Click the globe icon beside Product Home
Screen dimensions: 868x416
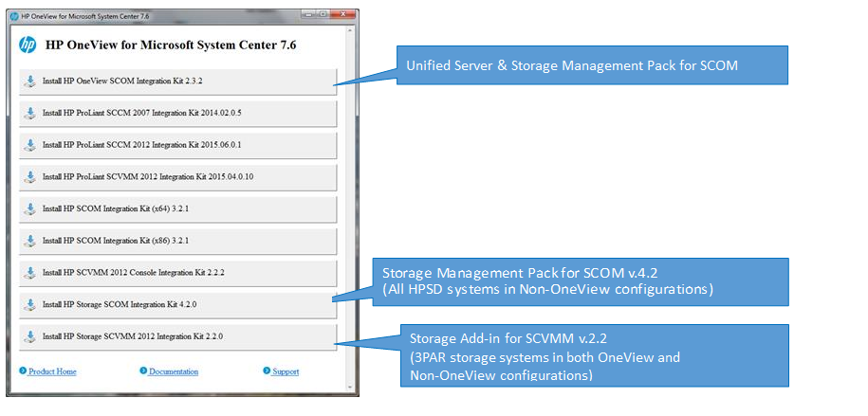23,371
